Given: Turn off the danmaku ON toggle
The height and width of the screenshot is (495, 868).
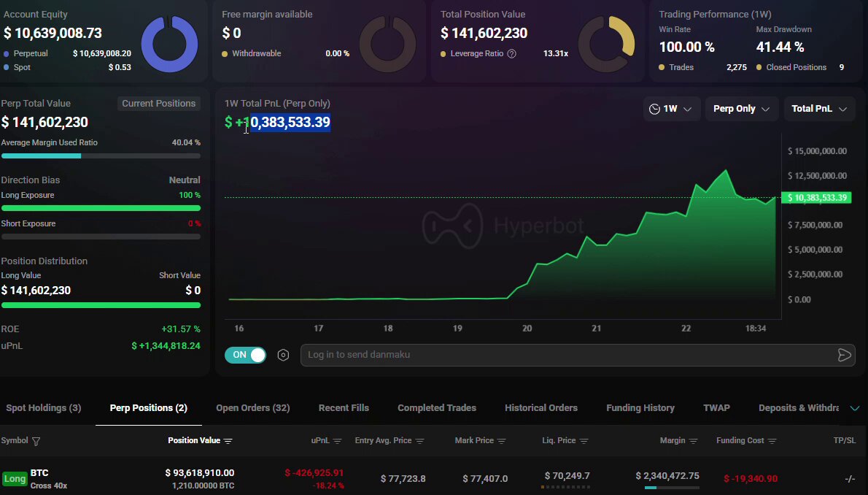Looking at the screenshot, I should [245, 355].
